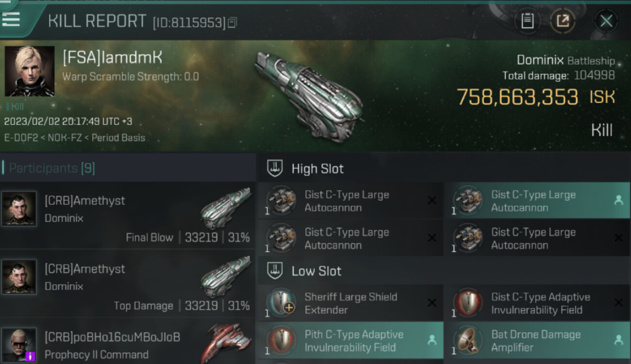The image size is (631, 364).
Task: Click the Pith C-Type Adaptive Invulnerability Field
Action: [350, 340]
